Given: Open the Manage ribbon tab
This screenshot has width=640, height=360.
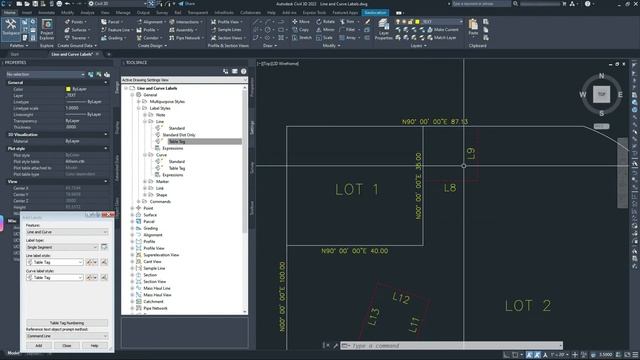Looking at the screenshot, I should (x=123, y=13).
